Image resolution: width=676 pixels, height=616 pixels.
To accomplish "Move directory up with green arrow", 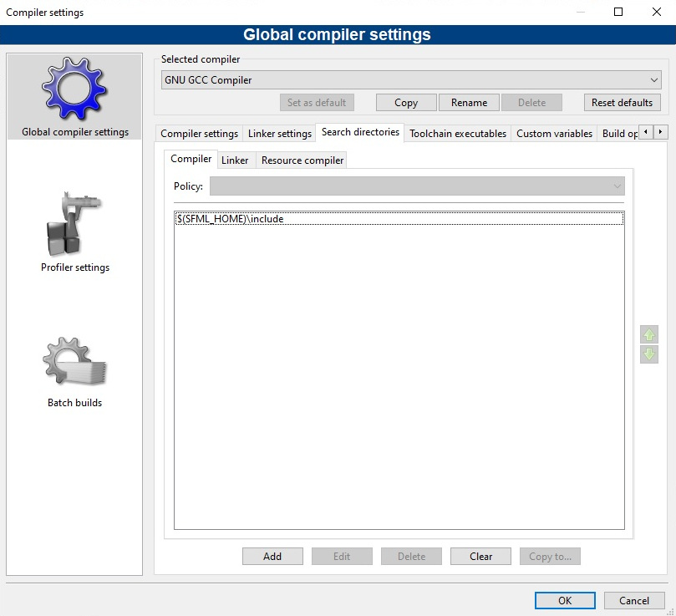I will (649, 334).
